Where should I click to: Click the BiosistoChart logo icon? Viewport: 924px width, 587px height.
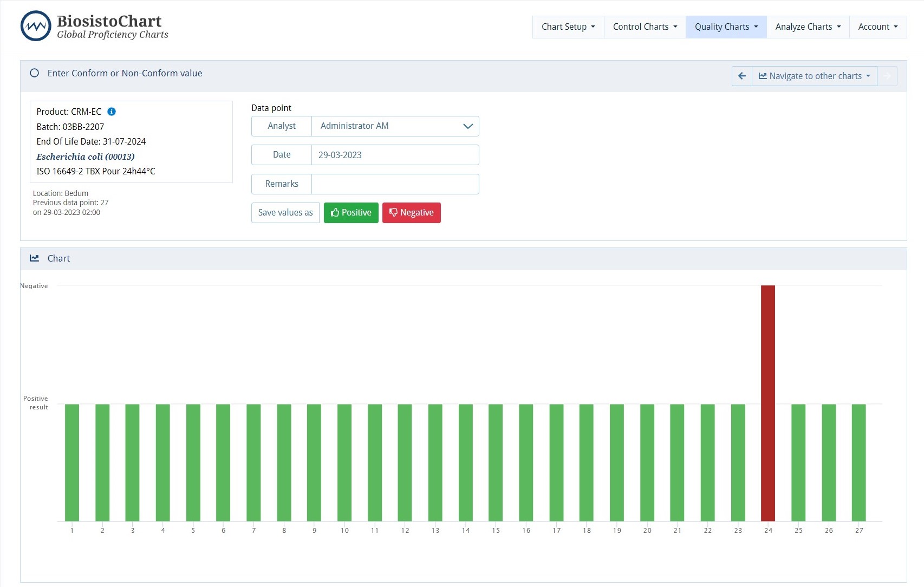pyautogui.click(x=35, y=25)
